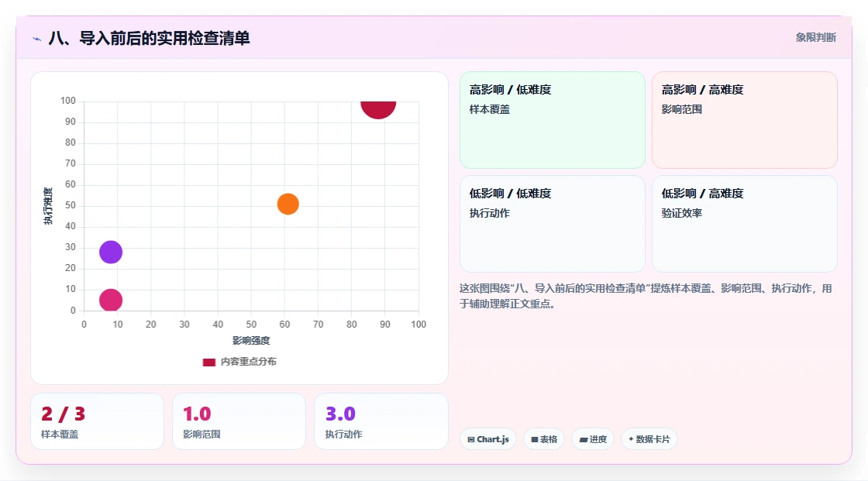Click 影响范围 text in the pink quadrant card
This screenshot has height=481, width=868.
(x=681, y=109)
